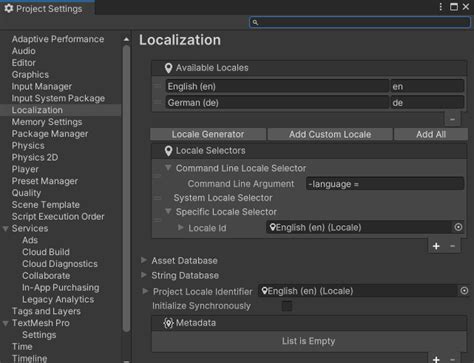Screen dimensions: 474x363
Task: Open the Project Settings kebab menu
Action: coord(441,7)
